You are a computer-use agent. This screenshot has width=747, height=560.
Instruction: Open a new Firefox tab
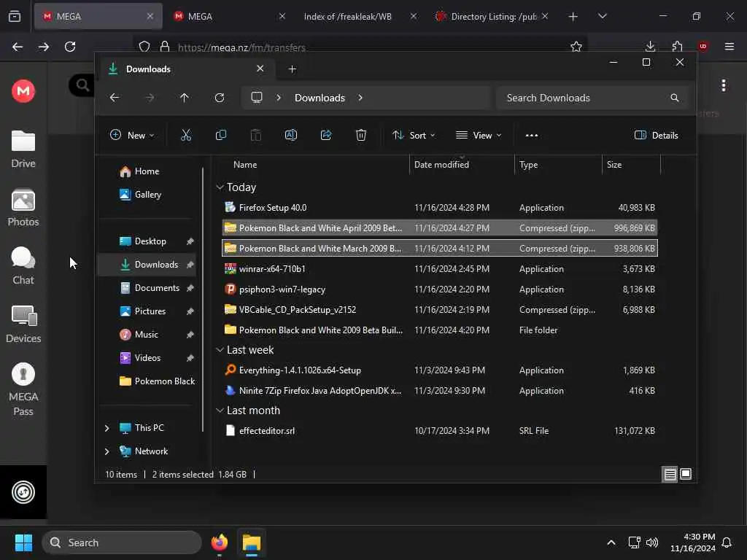click(x=573, y=16)
